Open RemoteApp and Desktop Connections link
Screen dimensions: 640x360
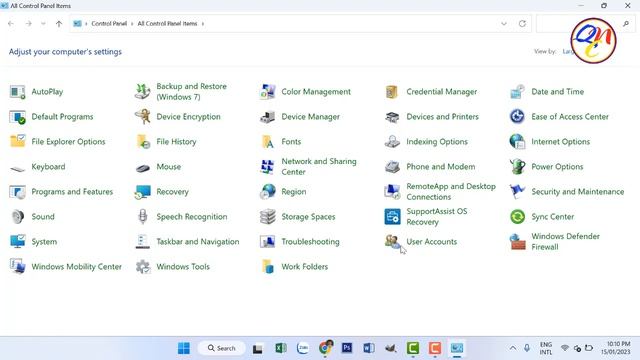tap(451, 191)
